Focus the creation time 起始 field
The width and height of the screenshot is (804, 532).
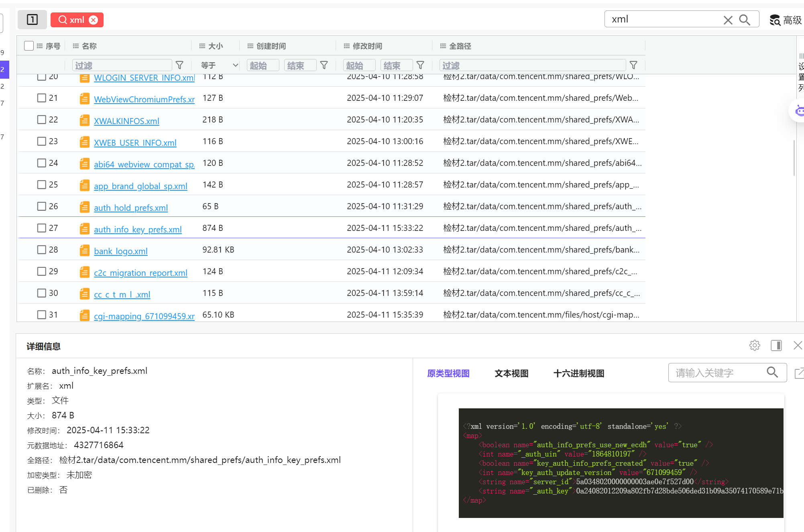pyautogui.click(x=263, y=65)
